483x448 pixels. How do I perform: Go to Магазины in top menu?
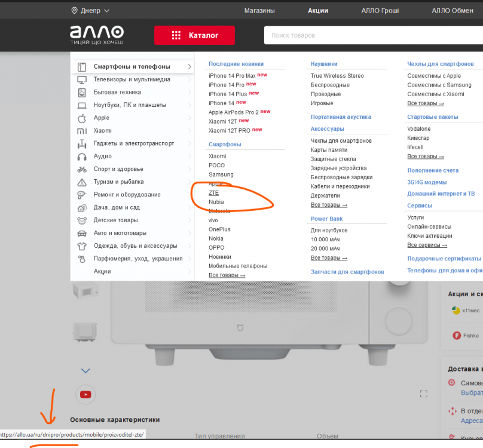coord(259,11)
